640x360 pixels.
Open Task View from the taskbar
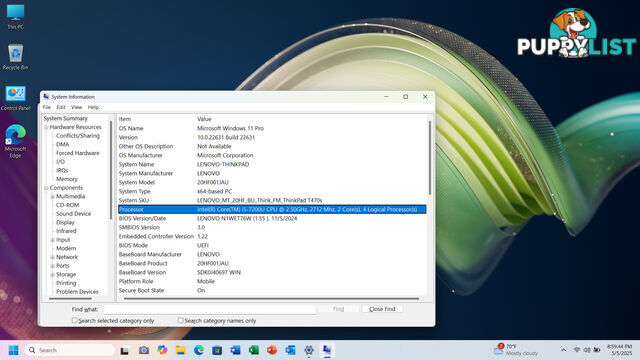[x=124, y=350]
